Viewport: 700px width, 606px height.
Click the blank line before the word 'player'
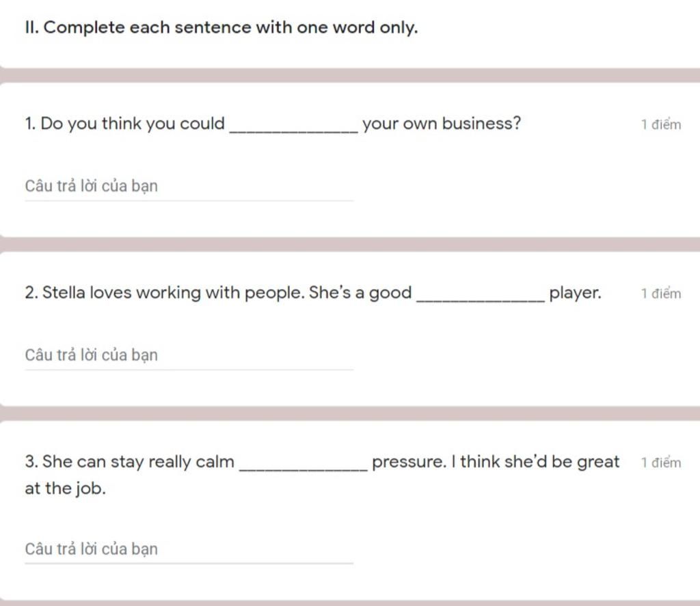click(481, 299)
